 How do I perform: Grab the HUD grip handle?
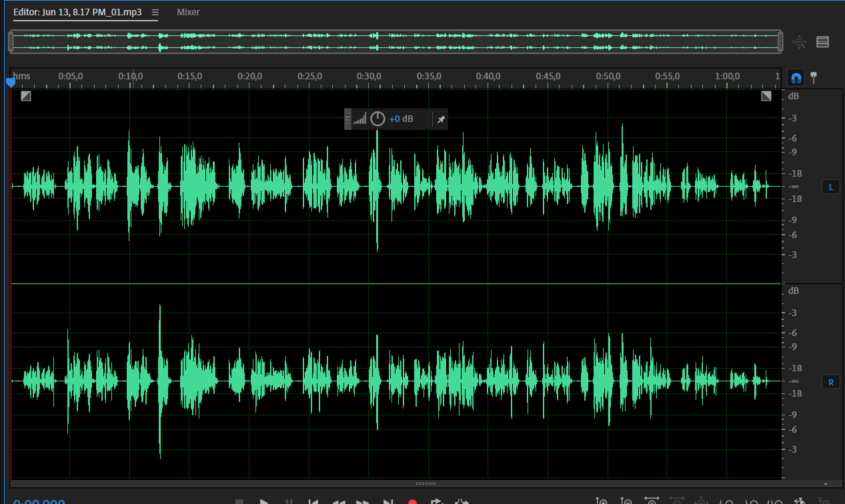click(347, 119)
